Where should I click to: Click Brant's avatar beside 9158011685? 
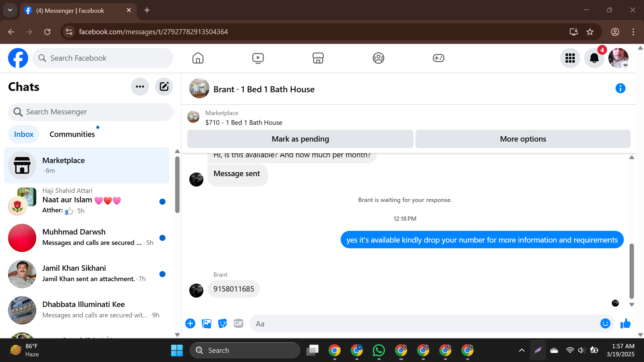pyautogui.click(x=196, y=291)
